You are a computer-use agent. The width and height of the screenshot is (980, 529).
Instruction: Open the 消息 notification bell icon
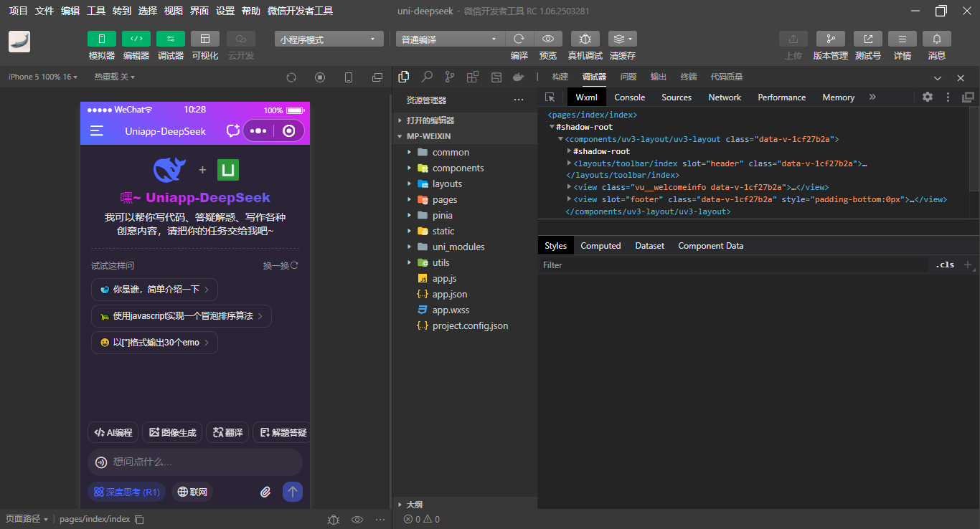[937, 39]
